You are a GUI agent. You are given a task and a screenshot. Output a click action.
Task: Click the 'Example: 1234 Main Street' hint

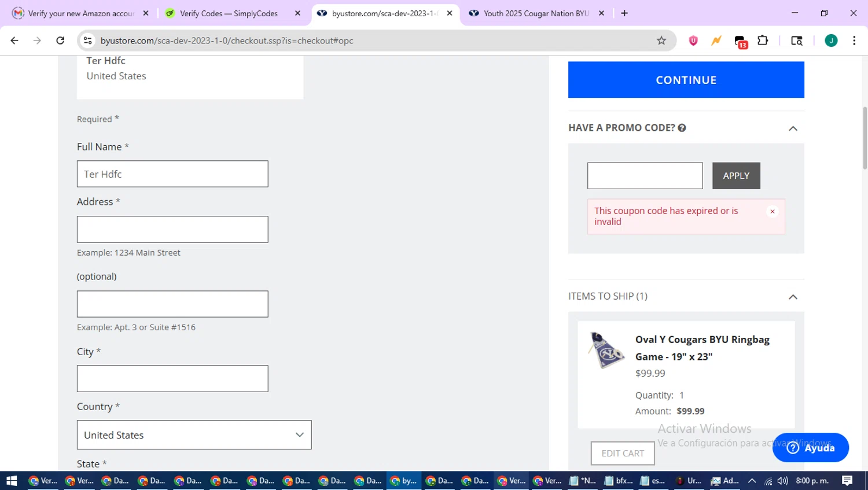pyautogui.click(x=128, y=253)
